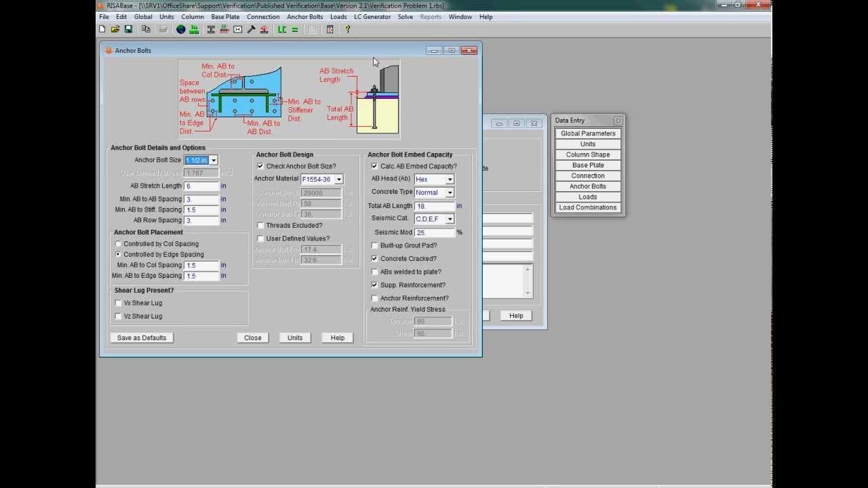This screenshot has height=488, width=868.
Task: Open the Seismic Cat. dropdown
Action: click(450, 219)
